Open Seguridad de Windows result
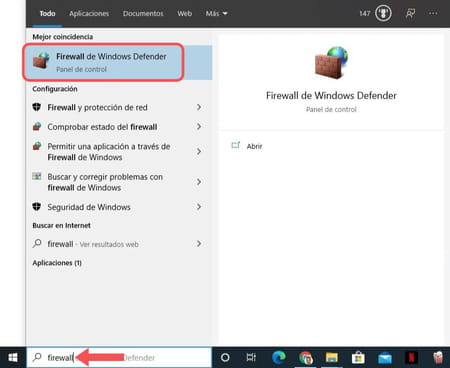 click(89, 207)
